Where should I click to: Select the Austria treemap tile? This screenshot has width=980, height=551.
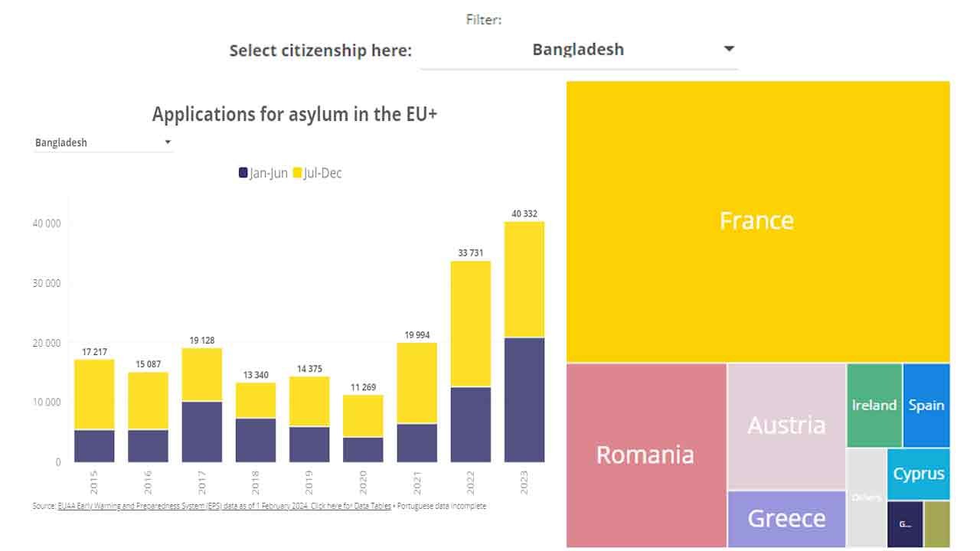787,426
